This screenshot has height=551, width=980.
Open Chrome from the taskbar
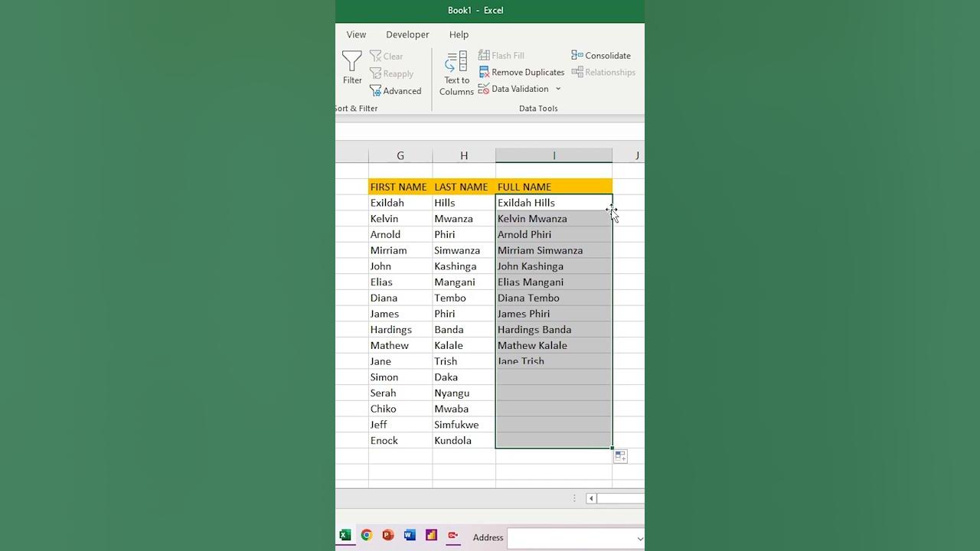(x=367, y=535)
